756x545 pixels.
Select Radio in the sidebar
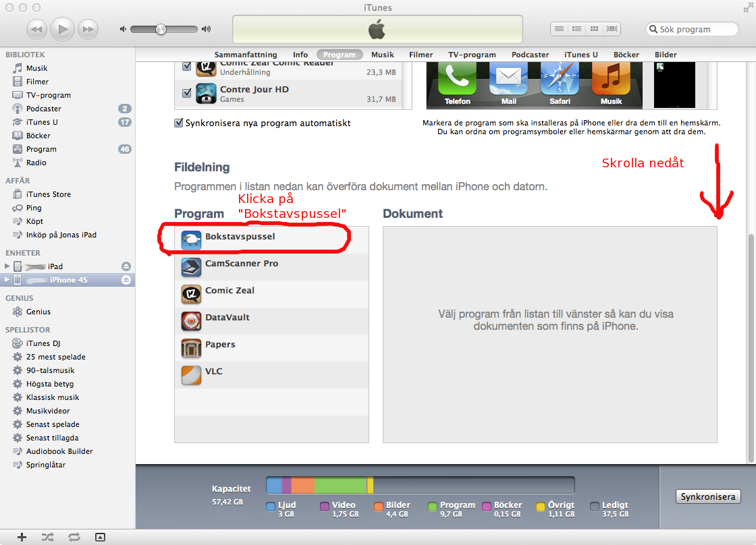coord(67,163)
